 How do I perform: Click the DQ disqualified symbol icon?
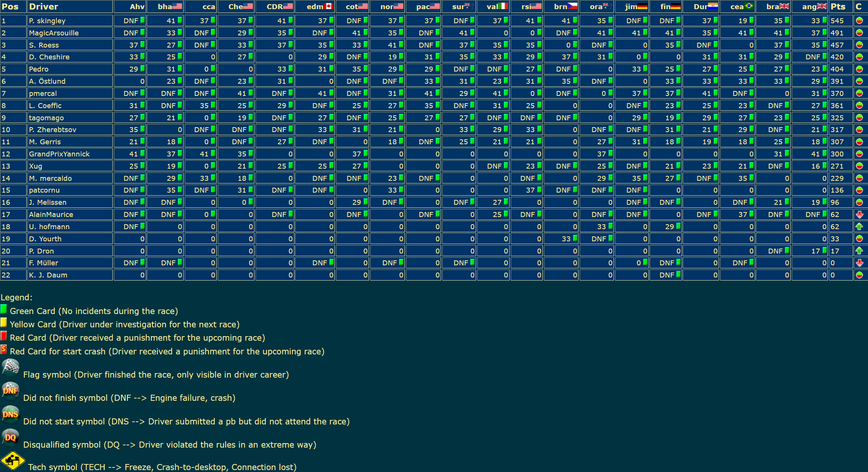tap(10, 438)
